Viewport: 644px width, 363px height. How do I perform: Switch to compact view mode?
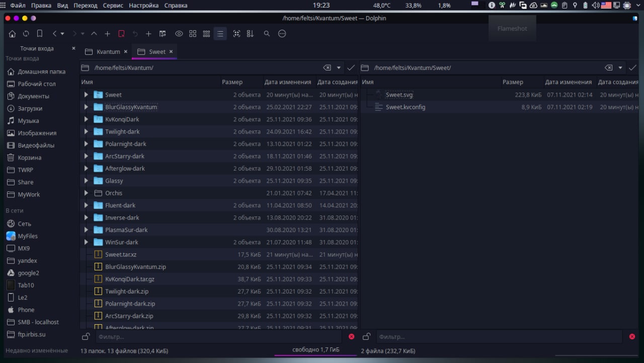click(x=206, y=34)
